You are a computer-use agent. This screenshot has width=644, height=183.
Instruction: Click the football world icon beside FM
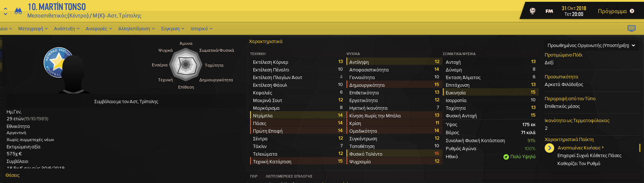(533, 11)
